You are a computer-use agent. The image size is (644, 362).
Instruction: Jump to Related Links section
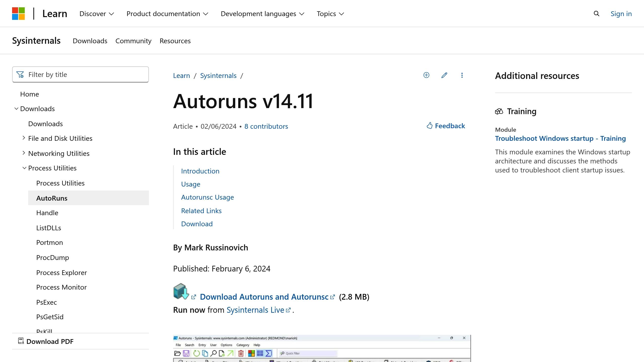pos(201,211)
